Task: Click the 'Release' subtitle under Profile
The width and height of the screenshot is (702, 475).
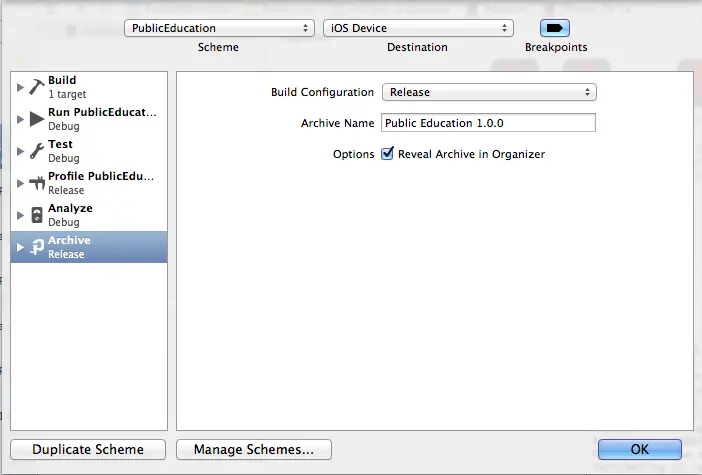Action: click(66, 190)
